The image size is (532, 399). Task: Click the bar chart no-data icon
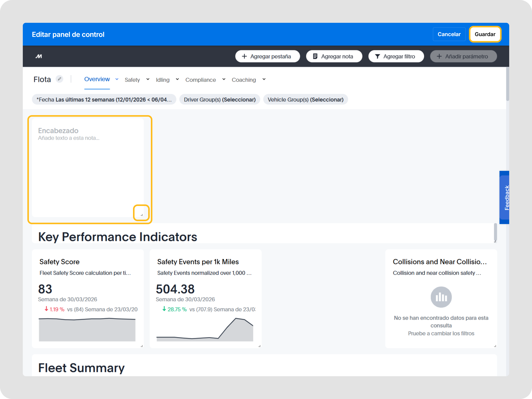pyautogui.click(x=441, y=297)
